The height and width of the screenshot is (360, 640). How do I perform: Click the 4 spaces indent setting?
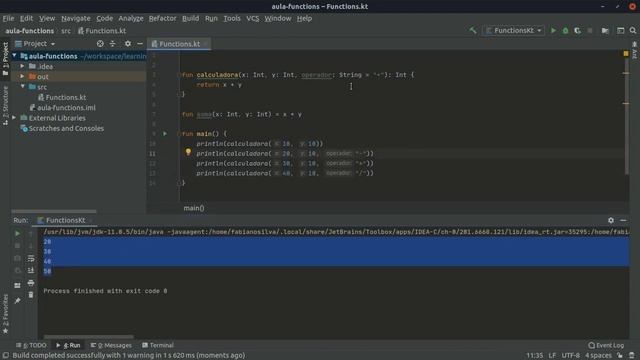click(598, 356)
